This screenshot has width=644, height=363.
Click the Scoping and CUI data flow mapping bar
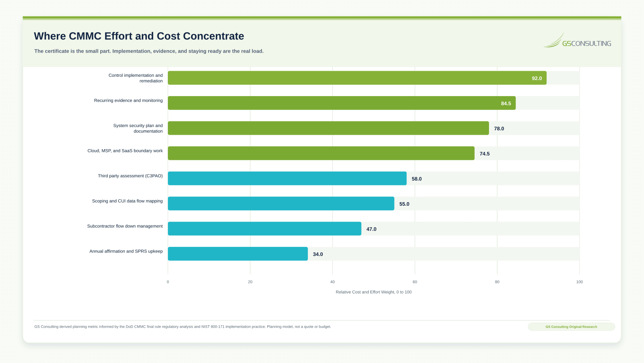[x=281, y=203]
